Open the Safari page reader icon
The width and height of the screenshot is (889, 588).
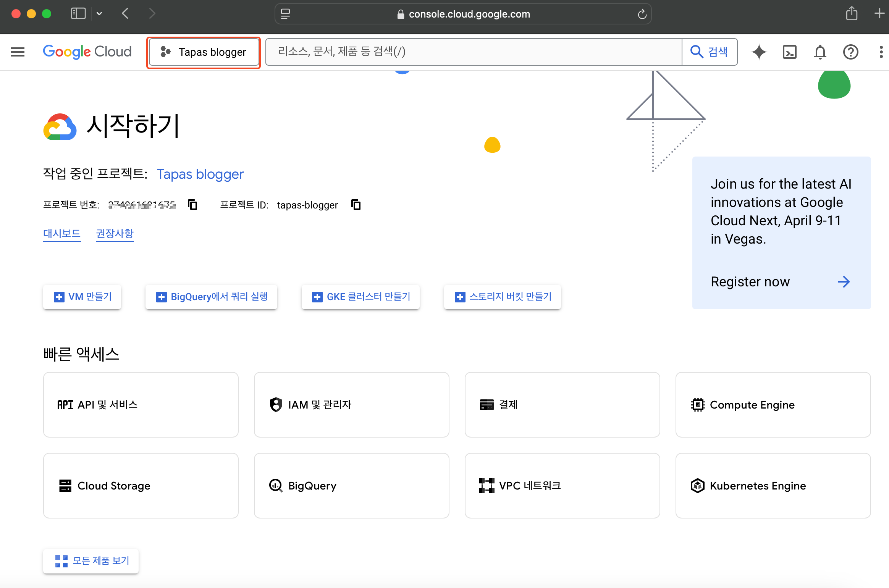(x=285, y=14)
